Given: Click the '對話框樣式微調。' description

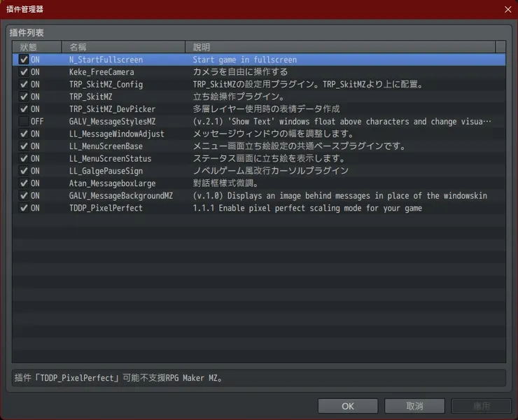Looking at the screenshot, I should click(x=226, y=183).
